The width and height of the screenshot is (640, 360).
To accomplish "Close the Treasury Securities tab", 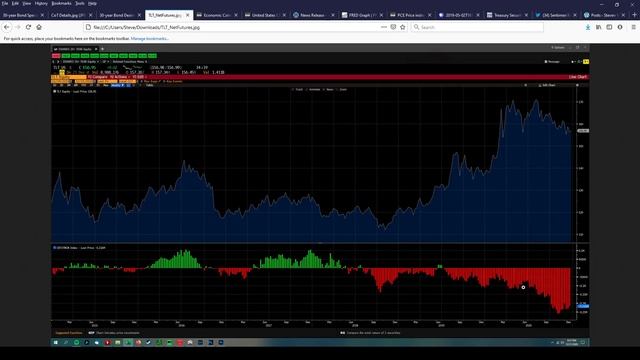I will coord(526,15).
